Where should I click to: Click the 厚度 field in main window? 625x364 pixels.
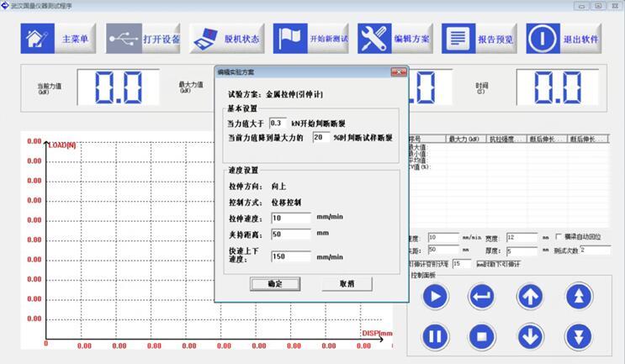click(x=522, y=251)
